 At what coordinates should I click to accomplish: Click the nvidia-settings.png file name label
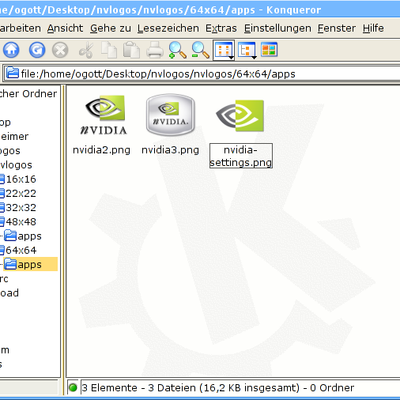[241, 156]
